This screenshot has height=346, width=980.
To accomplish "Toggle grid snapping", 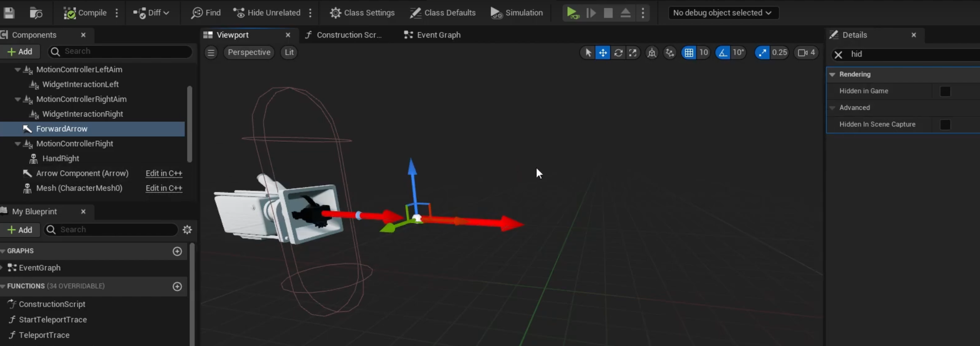I will 689,52.
